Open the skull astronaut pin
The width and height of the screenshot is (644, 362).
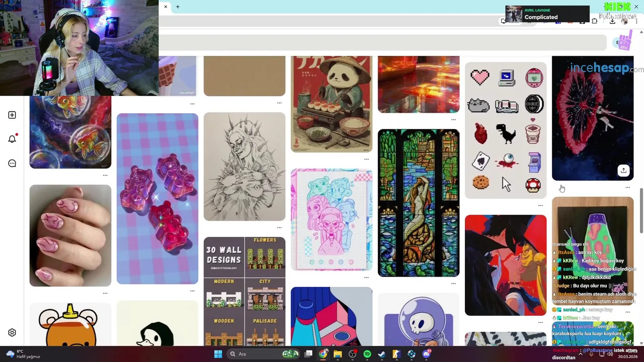coord(419,320)
